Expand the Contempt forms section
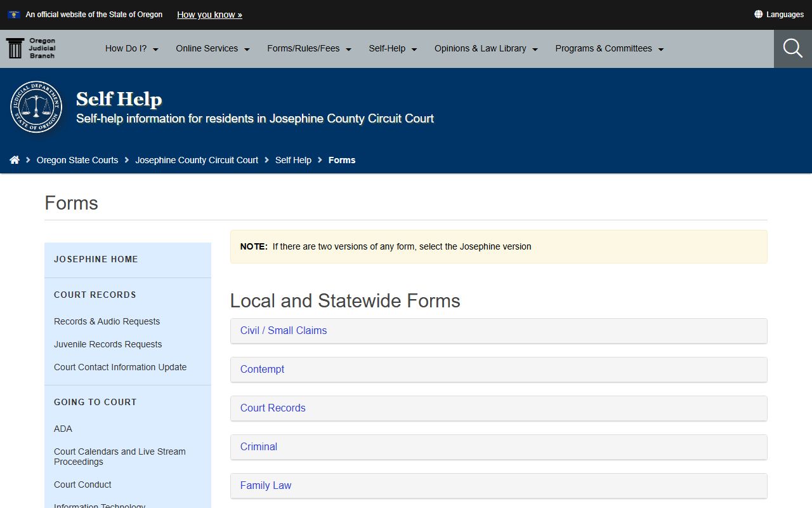The height and width of the screenshot is (508, 812). point(499,370)
